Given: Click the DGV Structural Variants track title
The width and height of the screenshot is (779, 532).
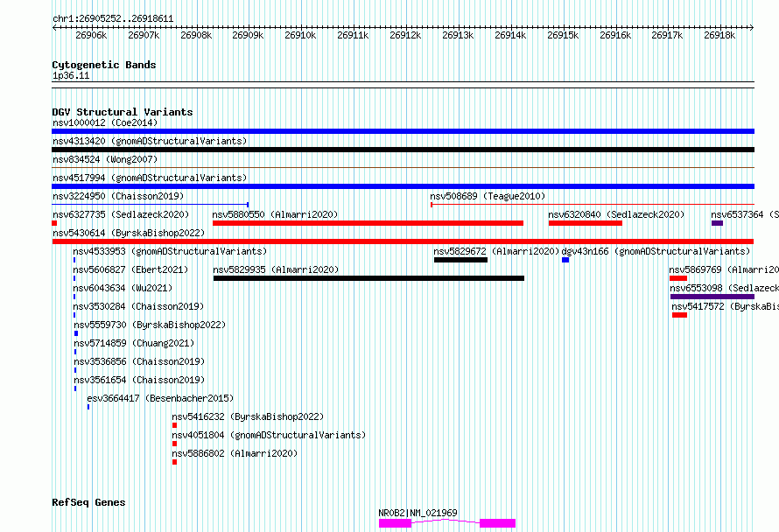Looking at the screenshot, I should [123, 112].
